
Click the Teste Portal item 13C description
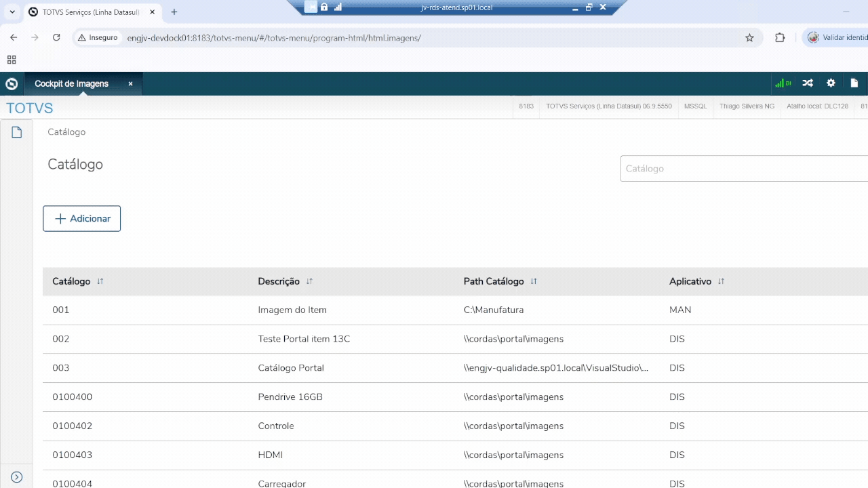click(x=304, y=339)
